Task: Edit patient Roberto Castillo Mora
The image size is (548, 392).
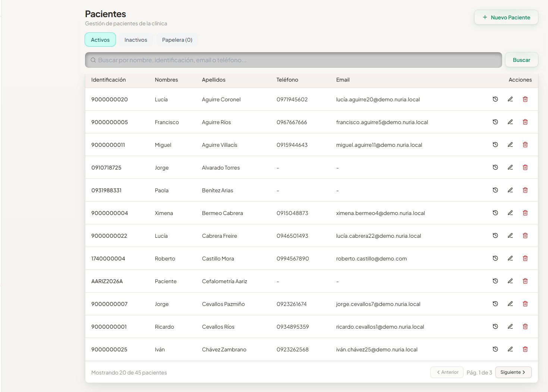Action: 510,258
